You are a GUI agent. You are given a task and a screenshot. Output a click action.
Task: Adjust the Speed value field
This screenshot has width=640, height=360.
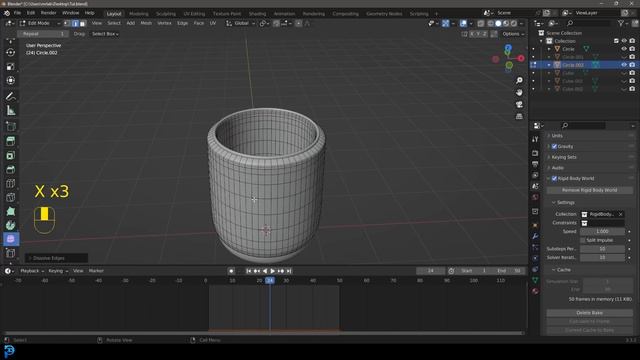(602, 231)
